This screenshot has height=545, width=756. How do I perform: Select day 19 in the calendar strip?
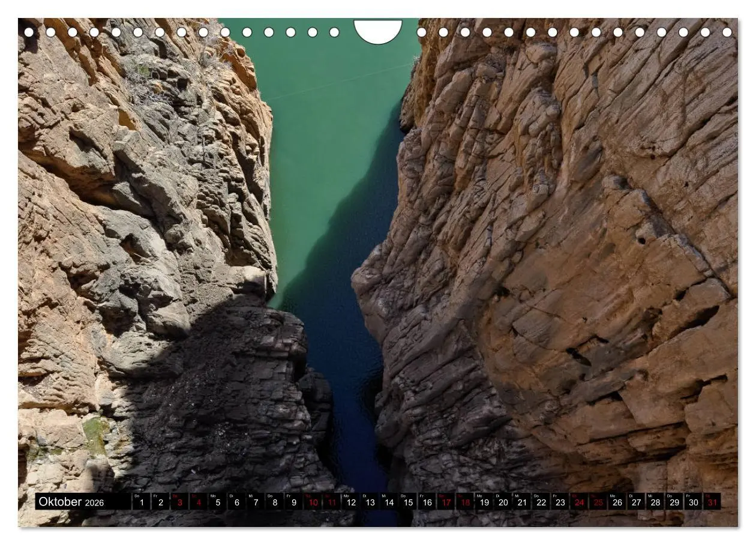[x=484, y=502]
